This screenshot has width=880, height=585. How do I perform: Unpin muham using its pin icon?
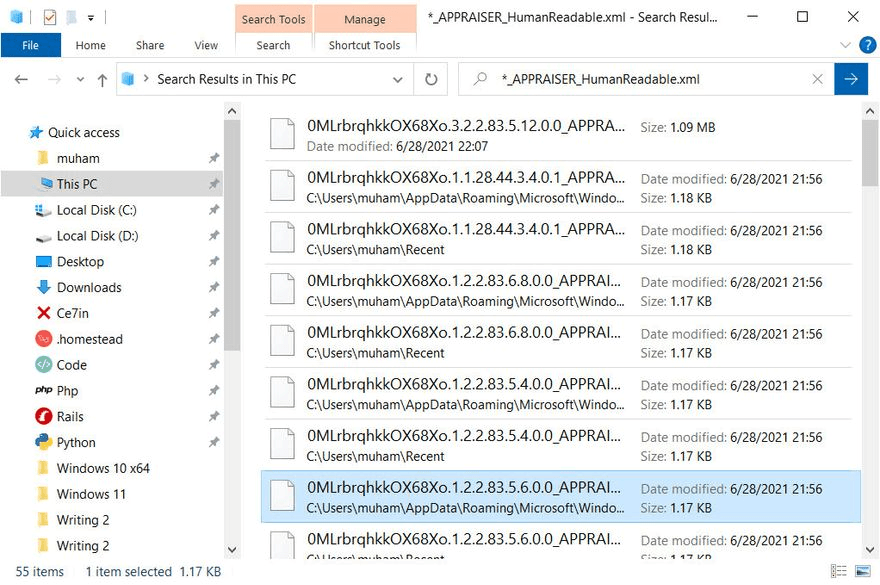(x=214, y=158)
